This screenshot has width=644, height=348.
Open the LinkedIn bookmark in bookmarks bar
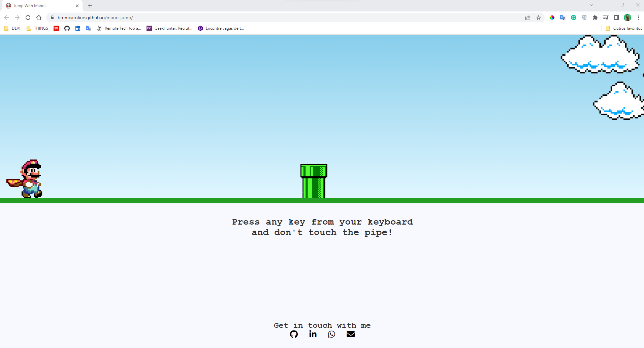[x=78, y=28]
